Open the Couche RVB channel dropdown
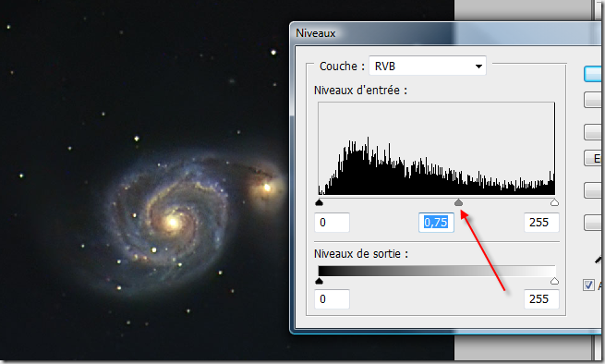Image resolution: width=605 pixels, height=364 pixels. pos(428,66)
